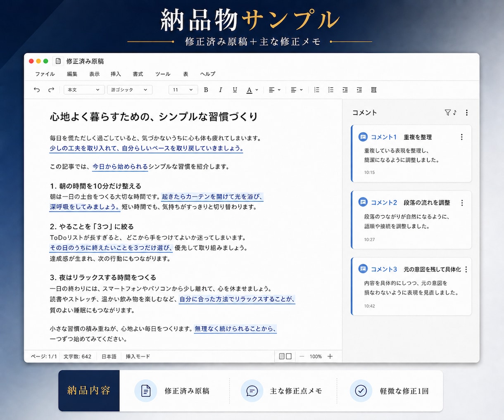The width and height of the screenshot is (504, 420).
Task: Open the 游ゴシック font dropdown
Action: (130, 90)
